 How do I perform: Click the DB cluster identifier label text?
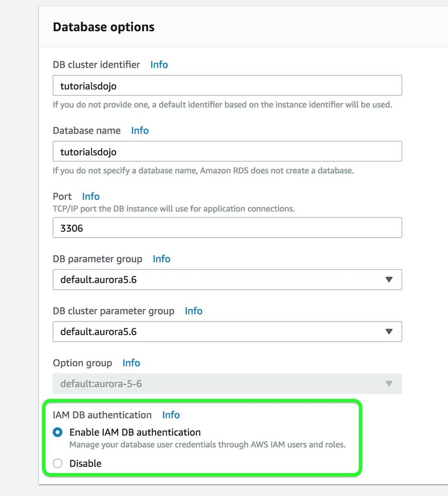click(96, 65)
